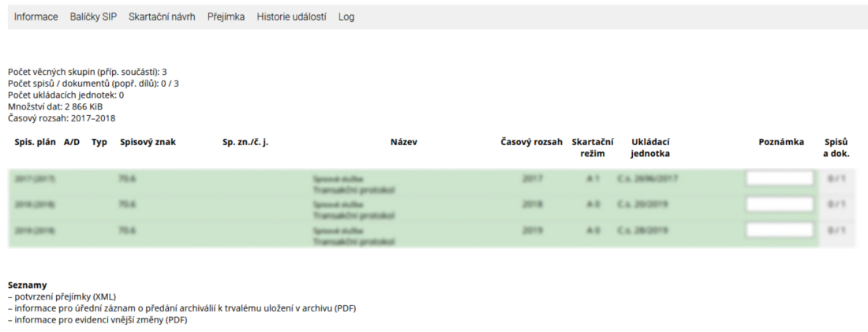Select the 'Množství dat: 2 866 KiB' line
868x332 pixels.
click(x=55, y=106)
